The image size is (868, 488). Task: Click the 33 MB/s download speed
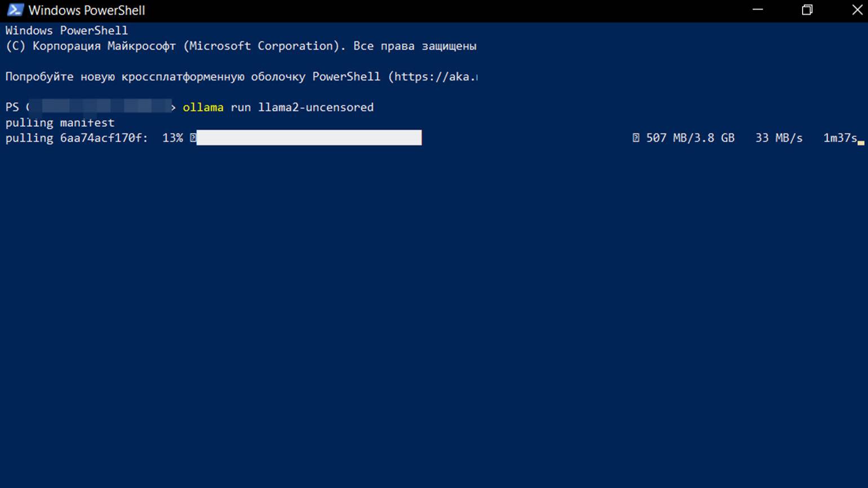[x=778, y=138]
